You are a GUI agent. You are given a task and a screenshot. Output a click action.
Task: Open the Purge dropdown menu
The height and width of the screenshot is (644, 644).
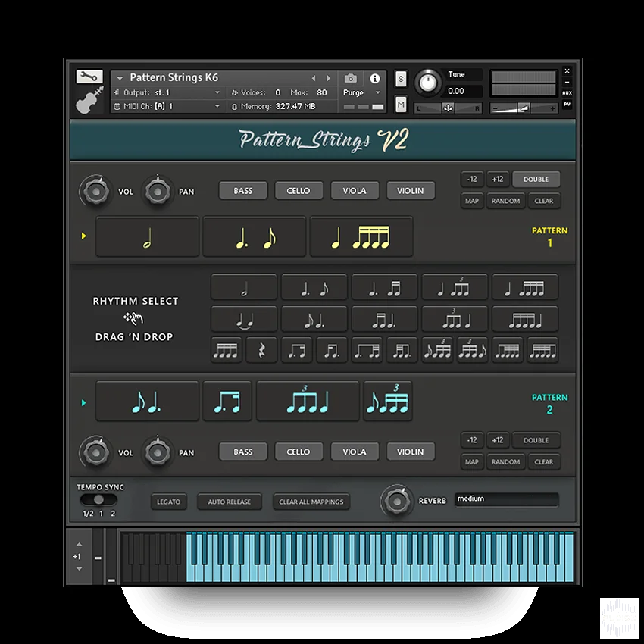click(362, 93)
